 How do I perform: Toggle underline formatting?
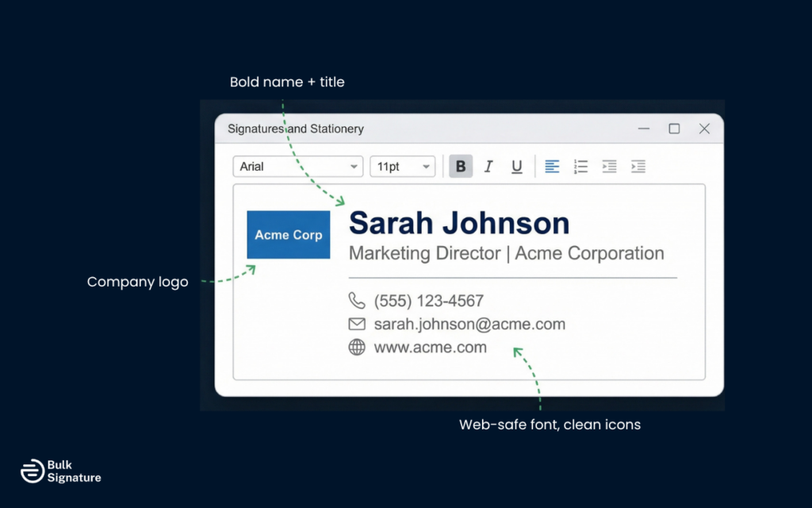tap(516, 166)
